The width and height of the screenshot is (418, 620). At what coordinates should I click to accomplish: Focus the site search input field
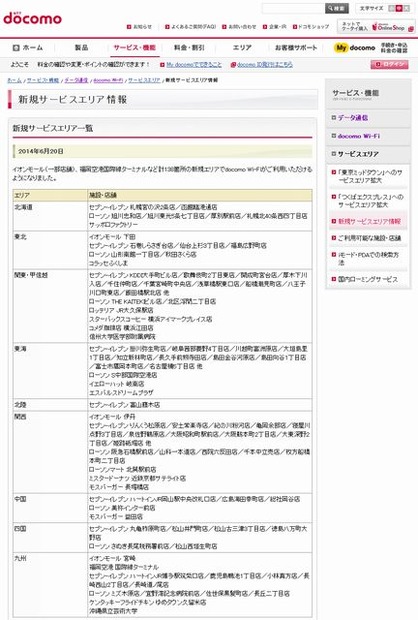(x=293, y=8)
